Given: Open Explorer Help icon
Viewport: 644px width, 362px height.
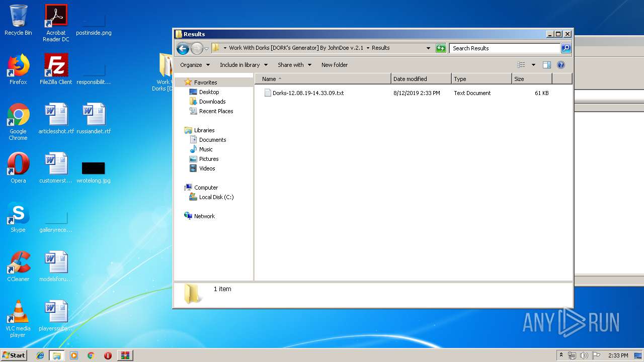Looking at the screenshot, I should point(561,65).
